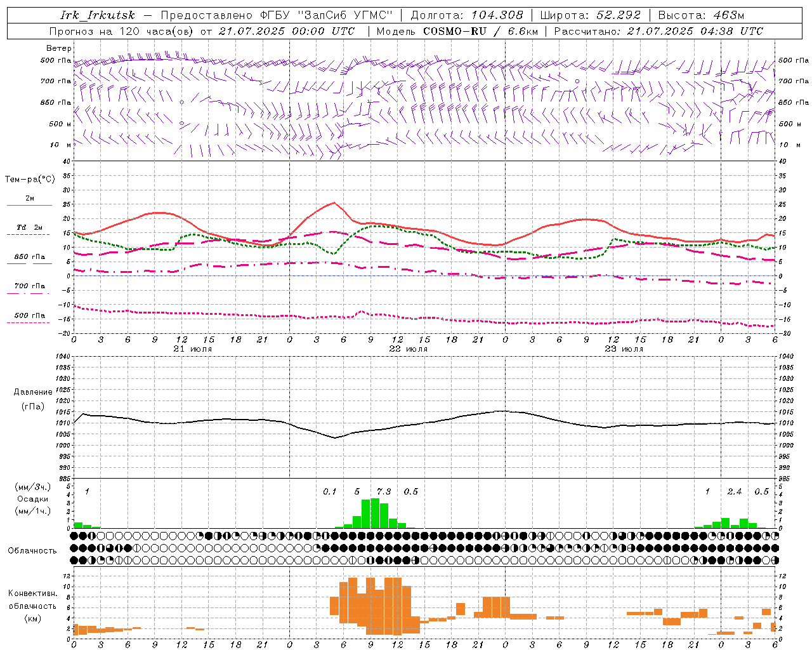This screenshot has width=812, height=650.
Task: Click the Рассчитано 21.07.2025 04:38 UTC timestamp
Action: [658, 31]
